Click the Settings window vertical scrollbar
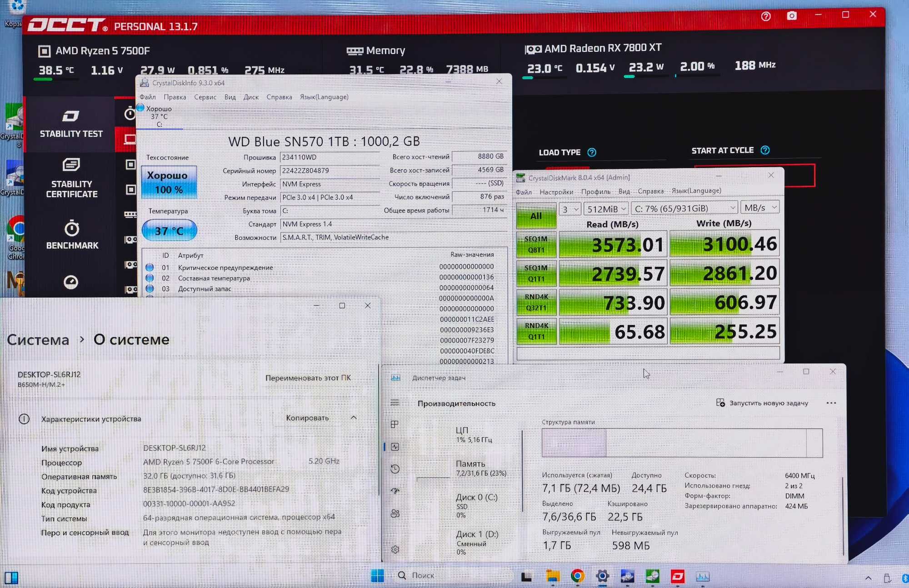Viewport: 909px width, 588px height. (379, 429)
